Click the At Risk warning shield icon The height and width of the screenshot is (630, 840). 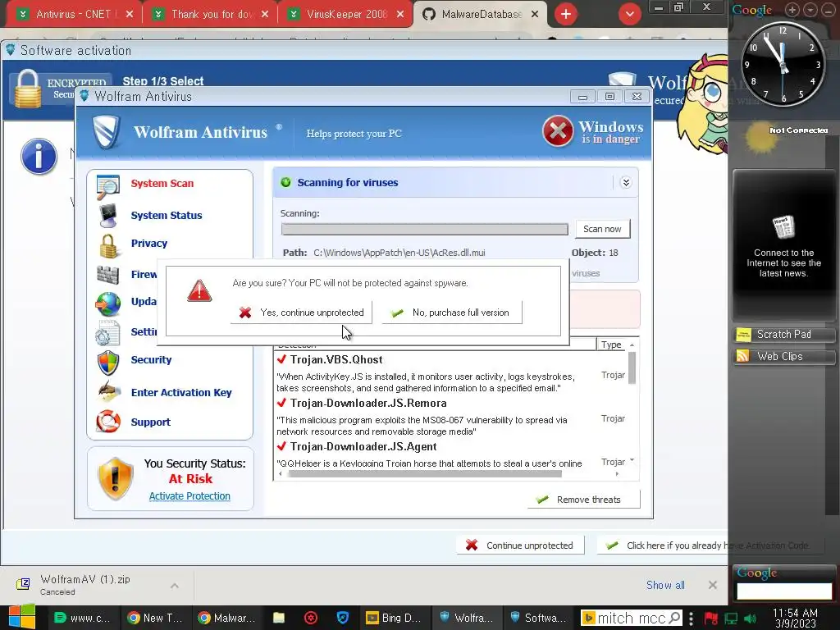[x=115, y=478]
